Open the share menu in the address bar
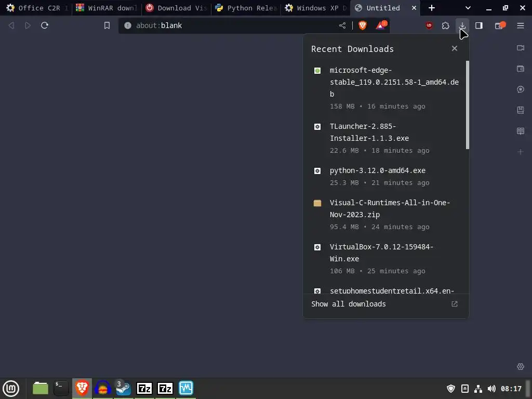This screenshot has width=532, height=399. click(342, 25)
